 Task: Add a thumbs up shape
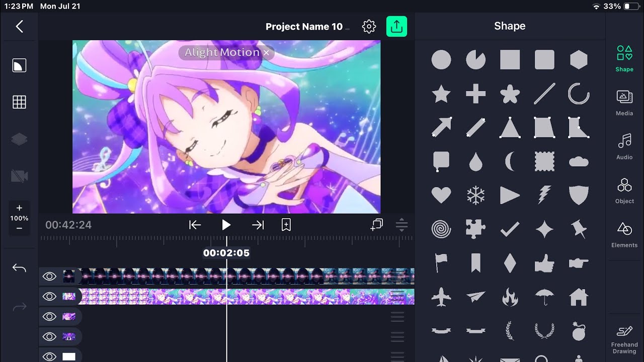tap(544, 263)
